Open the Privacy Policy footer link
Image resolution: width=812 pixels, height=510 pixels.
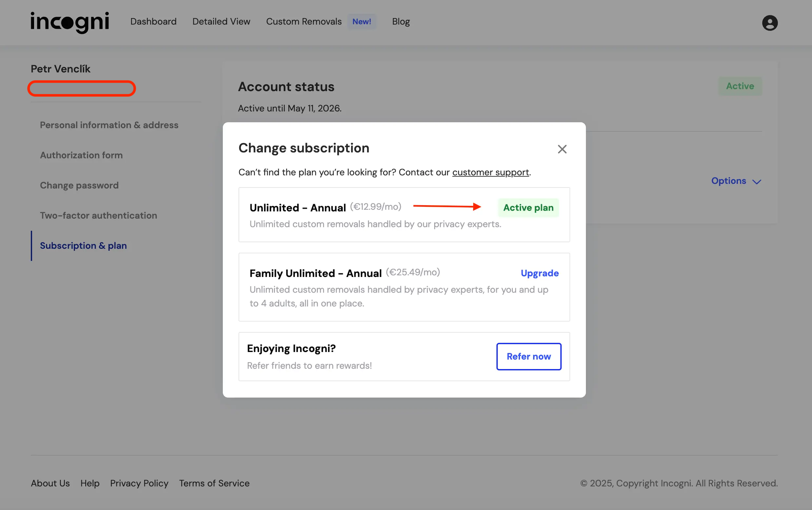click(139, 483)
